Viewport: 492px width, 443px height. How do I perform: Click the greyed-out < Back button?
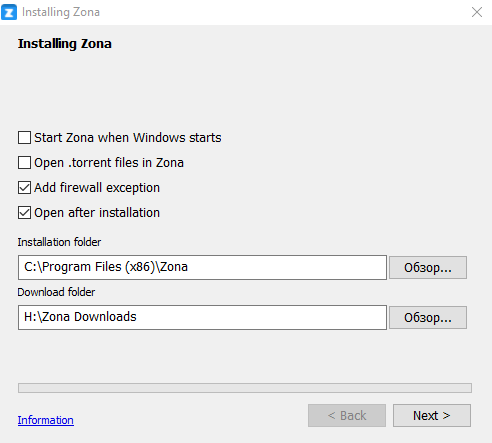347,416
